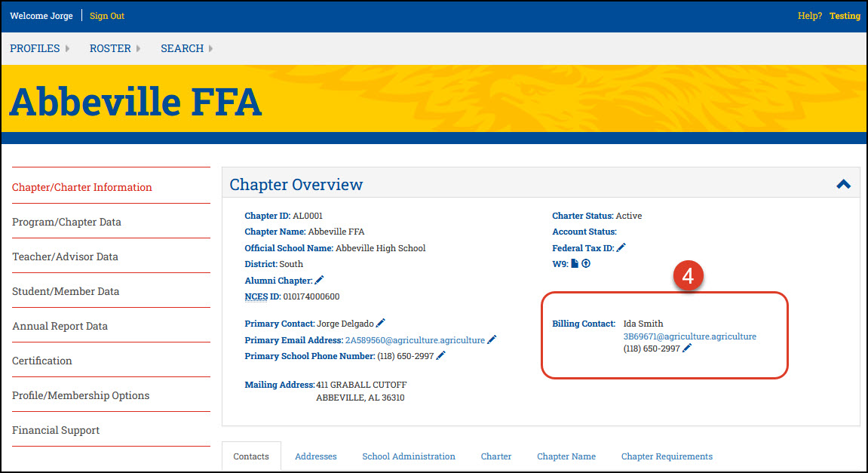Edit the Billing Contact phone number
The height and width of the screenshot is (473, 868).
pyautogui.click(x=686, y=349)
